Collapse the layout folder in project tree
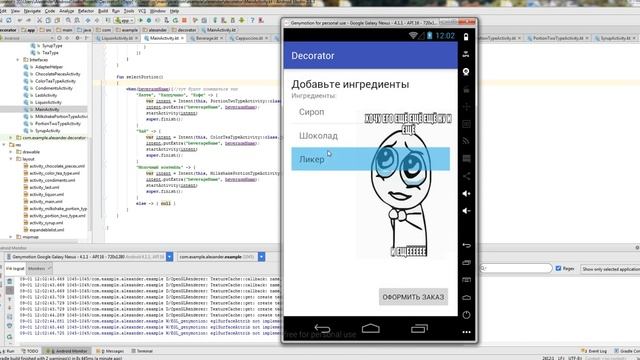Viewport: 640px width, 360px height. [11, 159]
